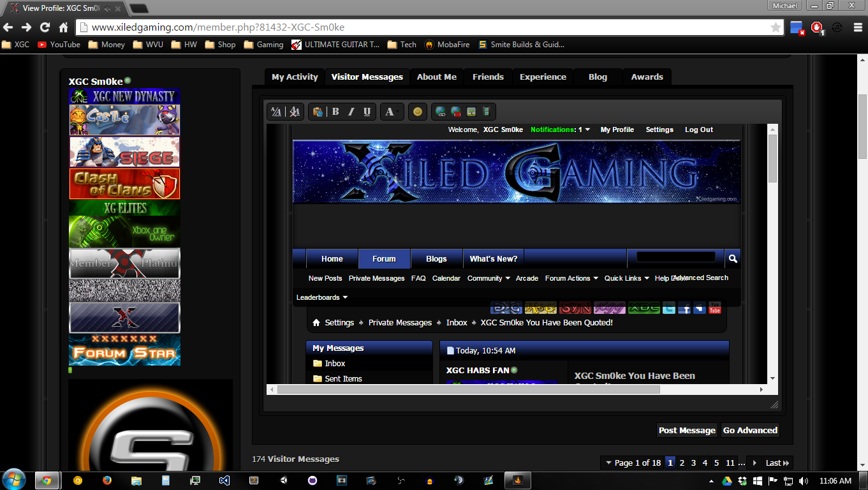Viewport: 868px width, 490px height.
Task: Click the page vertical scrollbar thumb
Action: point(862,127)
